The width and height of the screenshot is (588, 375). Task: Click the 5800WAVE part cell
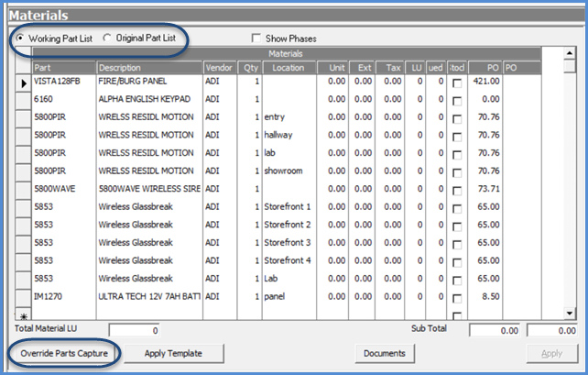click(64, 189)
